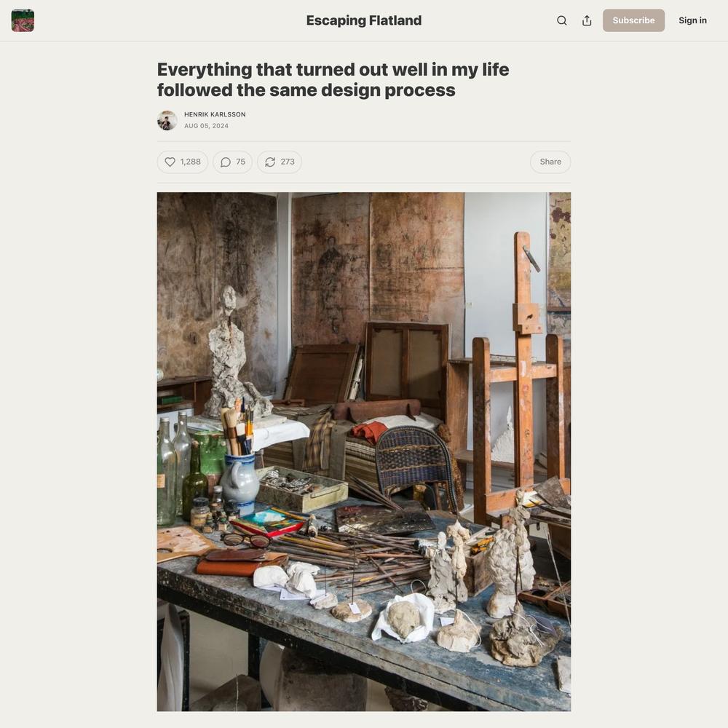Click Henrik Karlsson's author avatar
The width and height of the screenshot is (728, 728).
pyautogui.click(x=167, y=120)
